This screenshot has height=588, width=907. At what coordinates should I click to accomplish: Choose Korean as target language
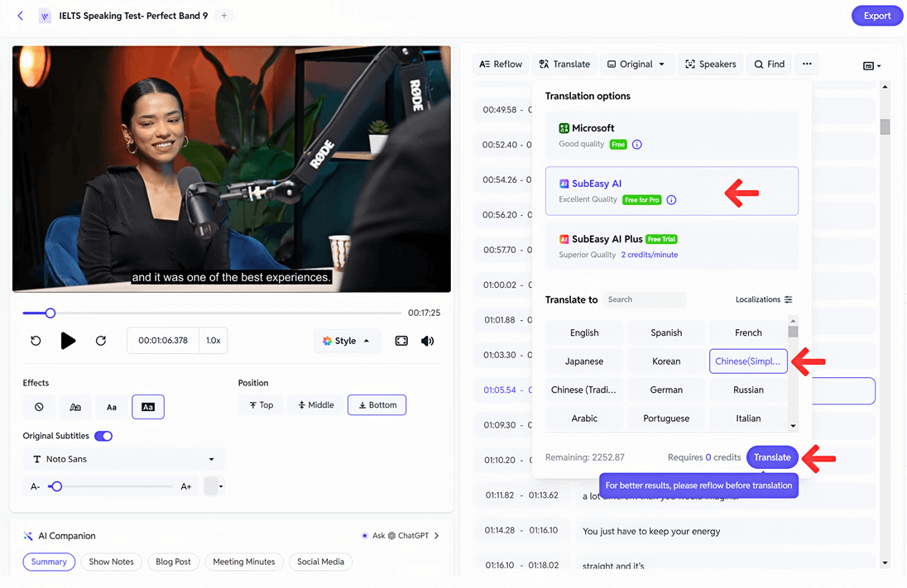[666, 361]
